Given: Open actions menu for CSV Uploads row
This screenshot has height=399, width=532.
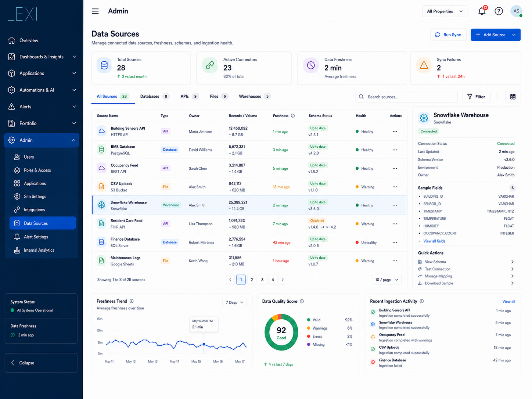Looking at the screenshot, I should [395, 187].
